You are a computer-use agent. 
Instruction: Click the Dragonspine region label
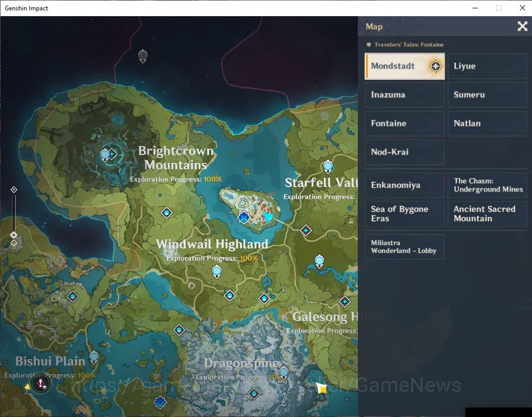(x=241, y=363)
